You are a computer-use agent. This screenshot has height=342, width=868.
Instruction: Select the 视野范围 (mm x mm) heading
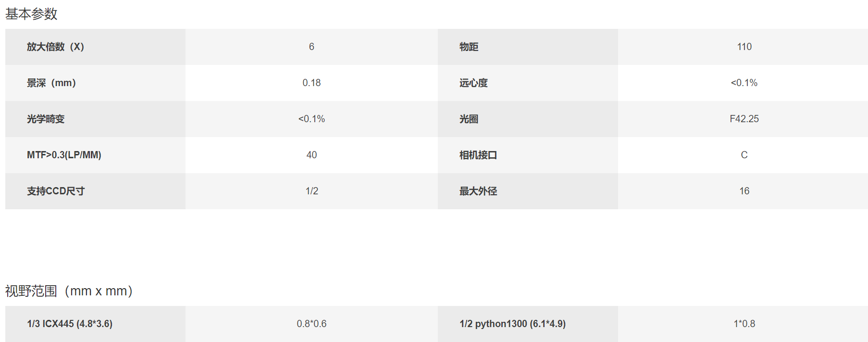click(69, 291)
